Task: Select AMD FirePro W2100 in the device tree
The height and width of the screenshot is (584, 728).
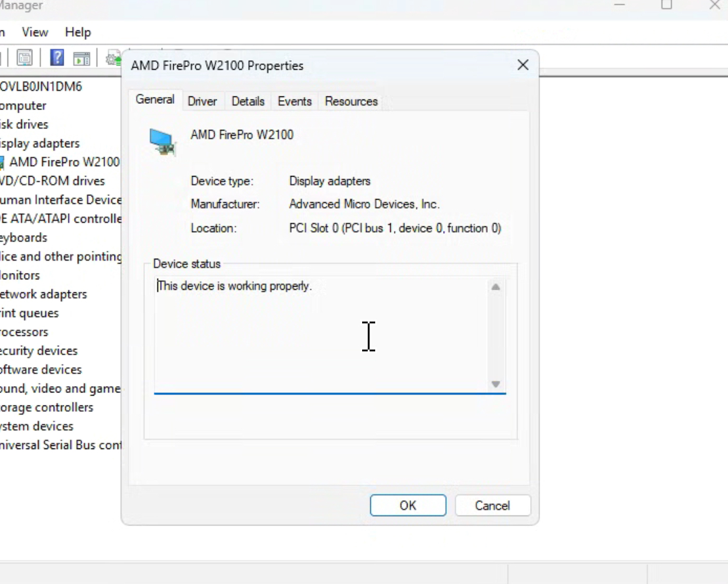Action: point(64,162)
